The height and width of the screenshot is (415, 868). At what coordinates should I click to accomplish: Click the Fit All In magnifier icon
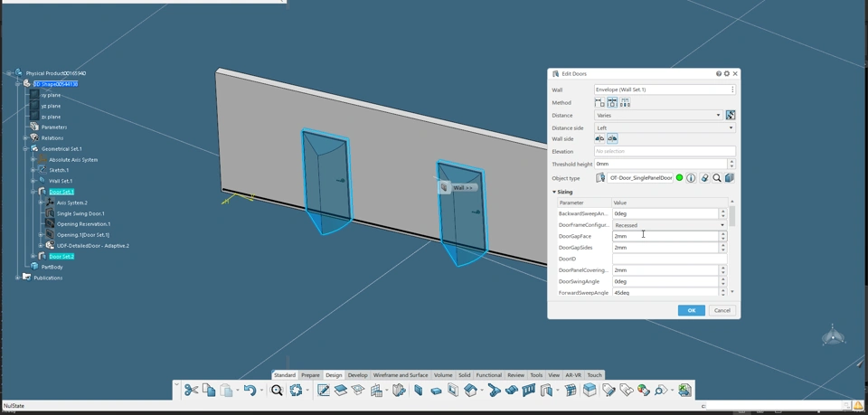[277, 391]
